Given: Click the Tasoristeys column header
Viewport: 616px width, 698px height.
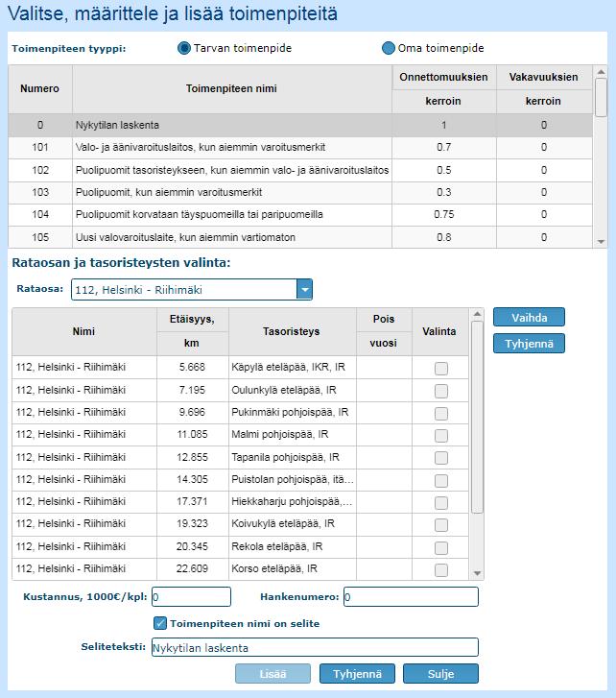Looking at the screenshot, I should 292,331.
